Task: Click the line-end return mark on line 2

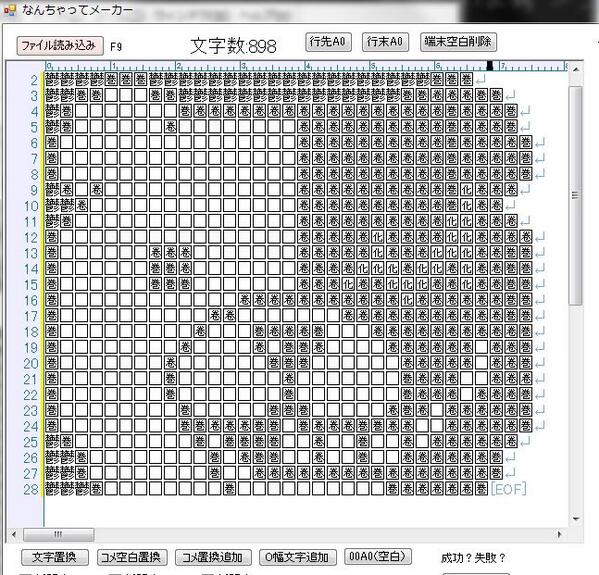Action: coord(481,80)
